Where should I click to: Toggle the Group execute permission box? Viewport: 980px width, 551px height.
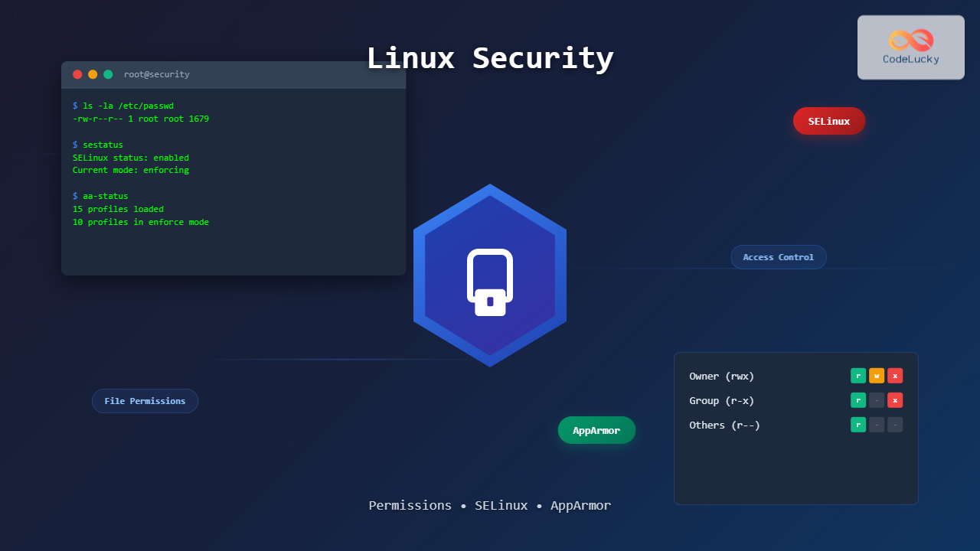pyautogui.click(x=895, y=400)
